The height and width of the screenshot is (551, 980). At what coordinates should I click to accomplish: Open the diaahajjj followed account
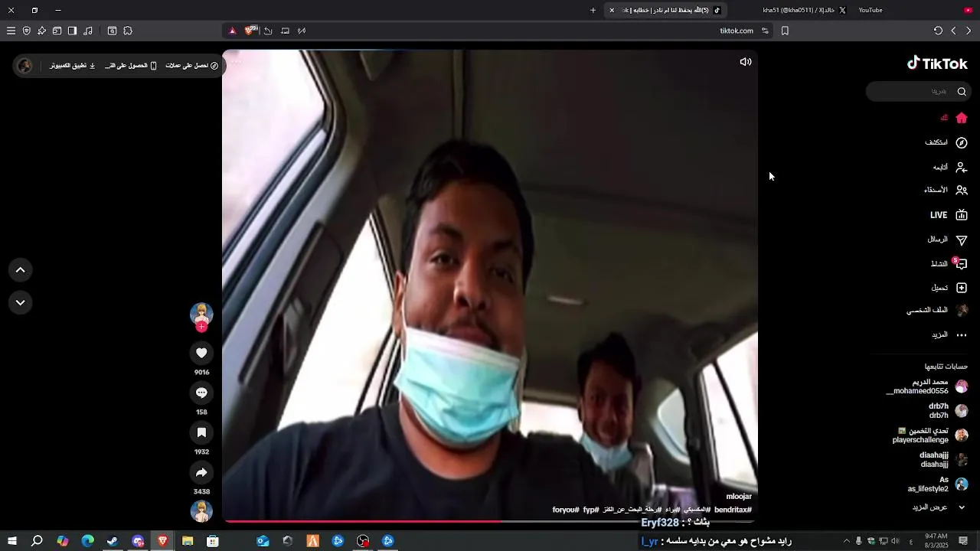pos(943,460)
